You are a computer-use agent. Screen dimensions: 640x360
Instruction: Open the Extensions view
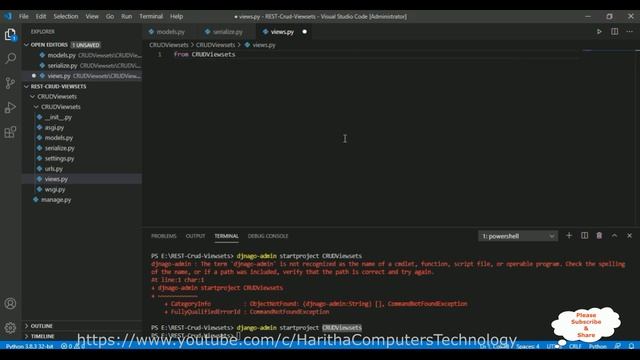[10, 132]
